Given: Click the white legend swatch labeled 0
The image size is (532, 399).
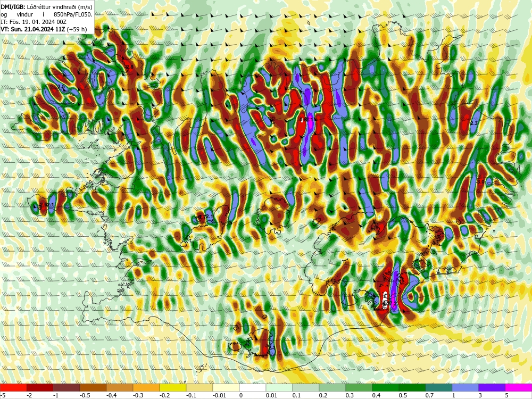Looking at the screenshot, I should click(253, 387).
